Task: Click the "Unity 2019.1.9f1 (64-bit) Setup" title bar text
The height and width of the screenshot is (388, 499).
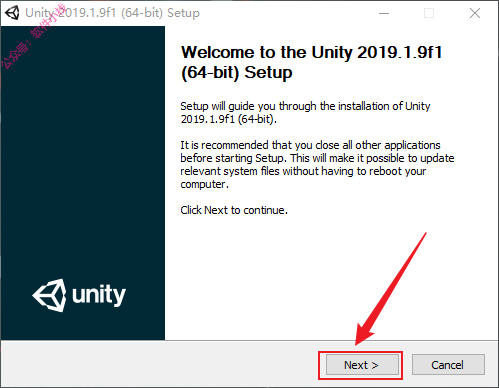Action: (113, 13)
